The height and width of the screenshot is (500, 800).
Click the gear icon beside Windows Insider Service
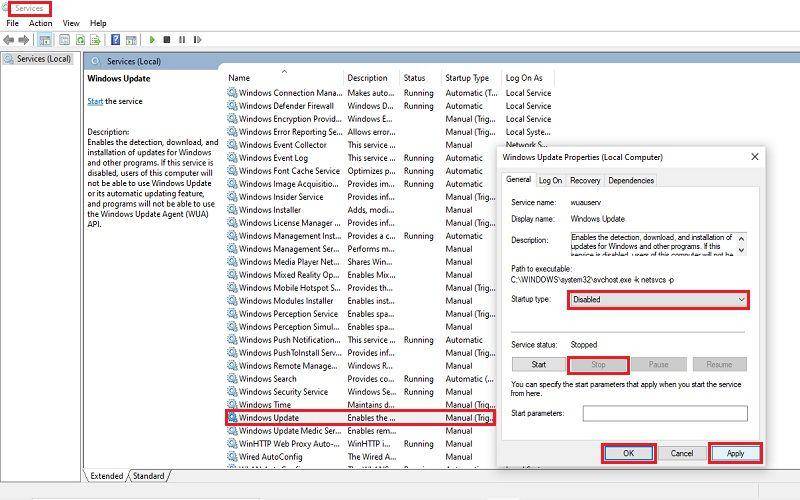[232, 196]
